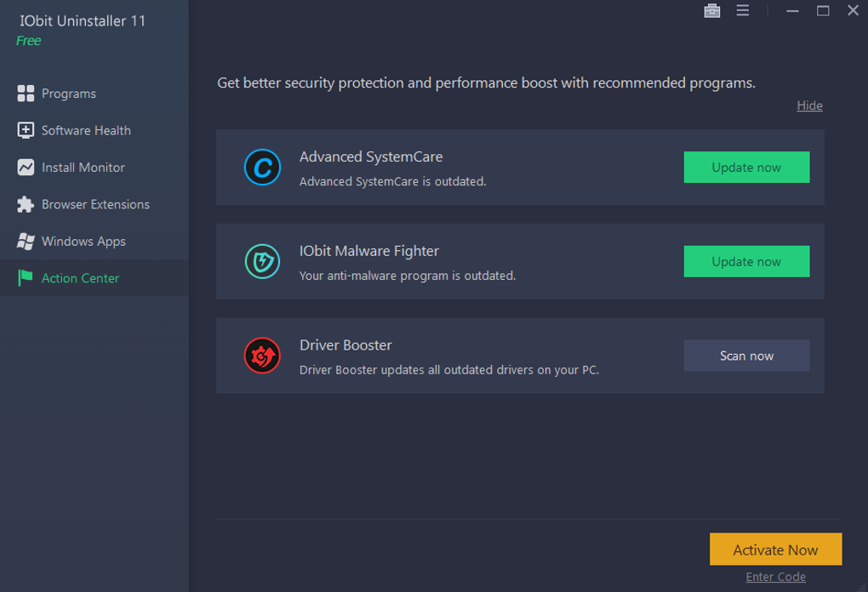Screen dimensions: 868x592
Task: Open the Enter Code link
Action: (775, 577)
